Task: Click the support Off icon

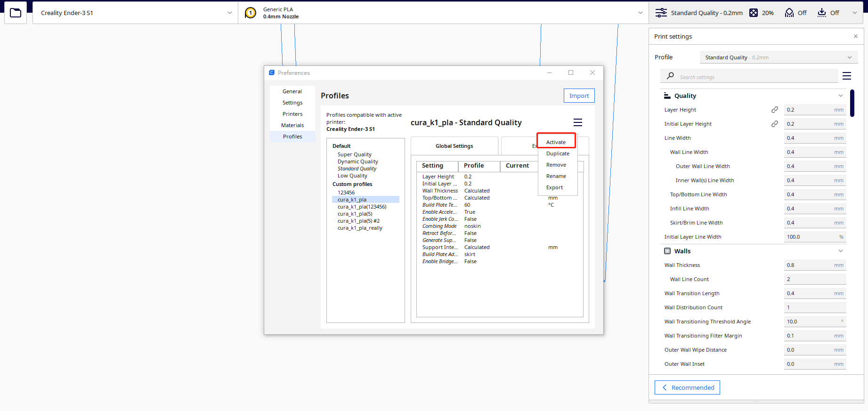Action: [x=789, y=13]
